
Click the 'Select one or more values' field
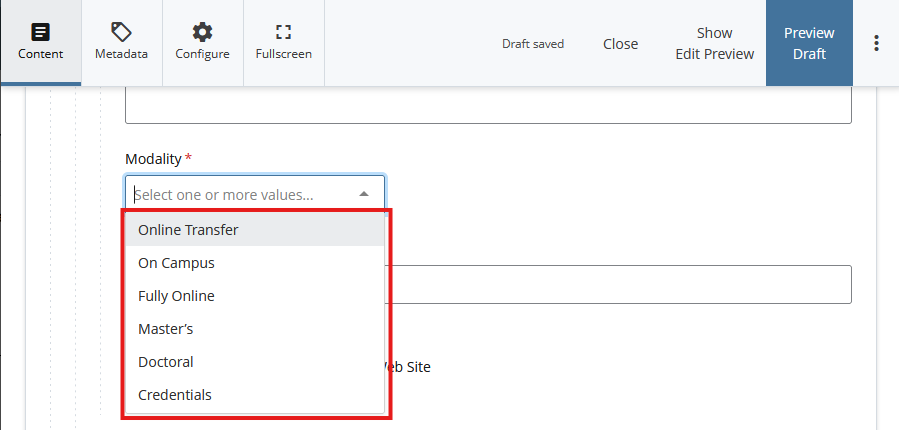pyautogui.click(x=240, y=194)
